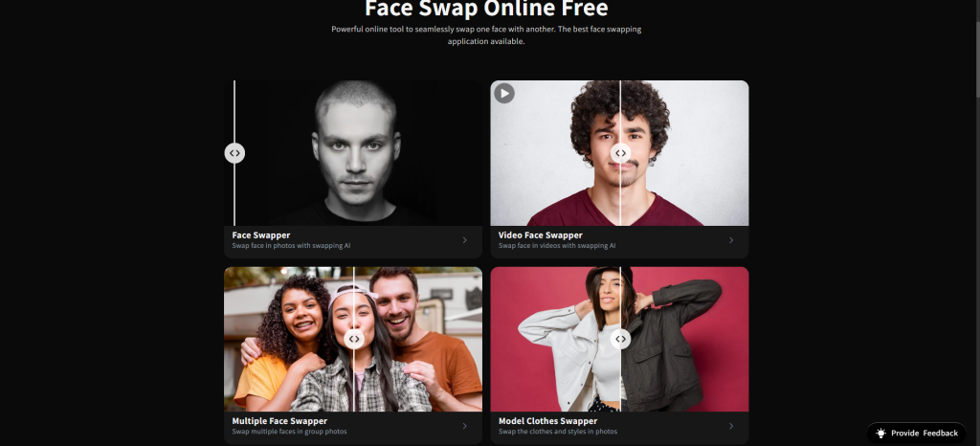Select the Face Swapper title link
Viewport: 980px width, 446px height.
pyautogui.click(x=261, y=235)
